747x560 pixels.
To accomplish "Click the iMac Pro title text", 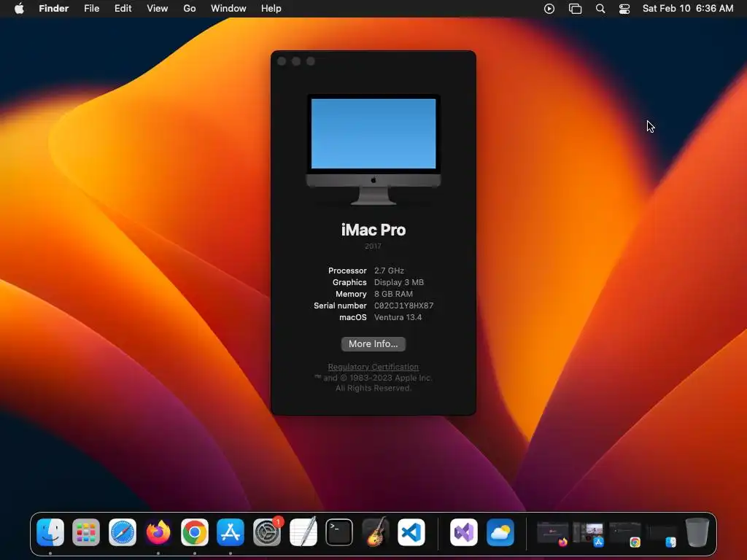I will (x=373, y=230).
